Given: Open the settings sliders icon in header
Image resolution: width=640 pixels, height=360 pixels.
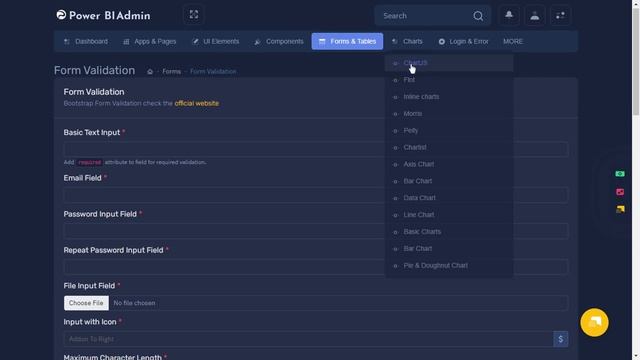Looking at the screenshot, I should click(x=560, y=16).
